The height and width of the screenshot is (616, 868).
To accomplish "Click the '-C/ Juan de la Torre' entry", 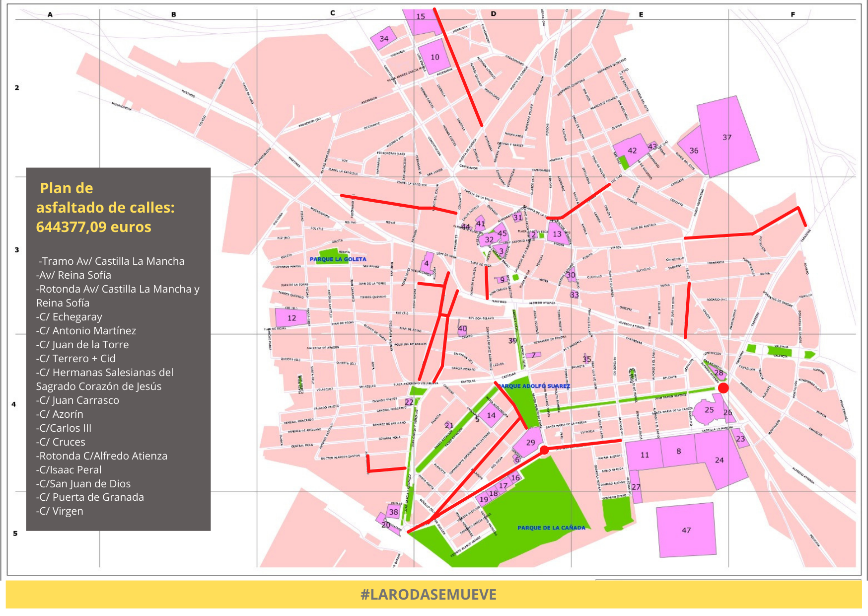I will 82,345.
